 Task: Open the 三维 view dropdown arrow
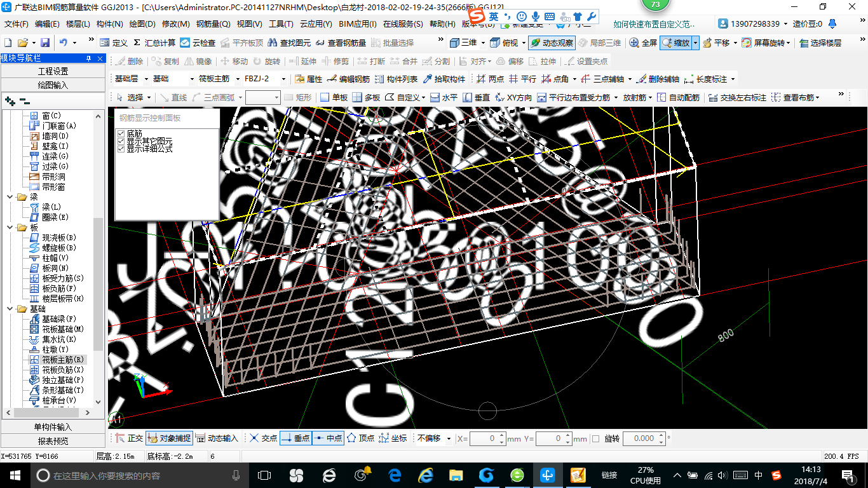[x=483, y=43]
